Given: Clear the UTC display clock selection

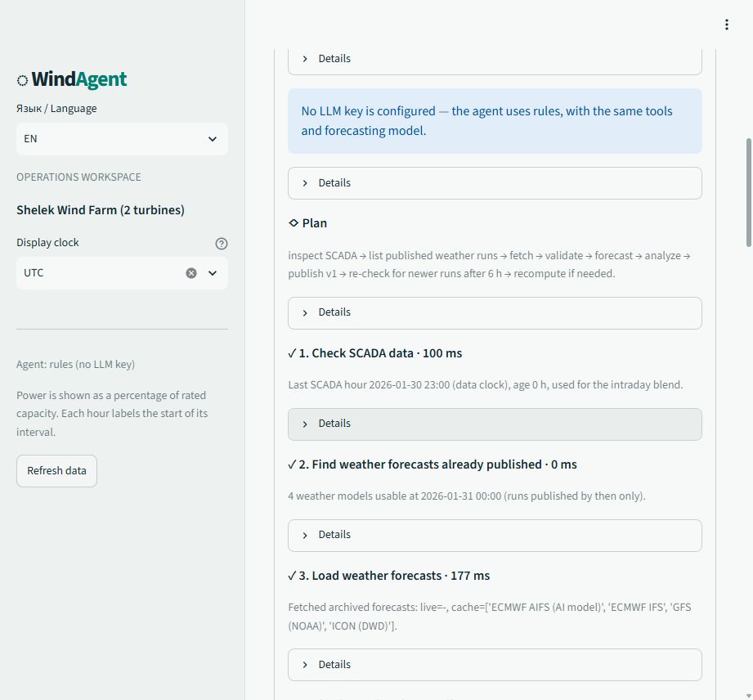Looking at the screenshot, I should pos(191,273).
